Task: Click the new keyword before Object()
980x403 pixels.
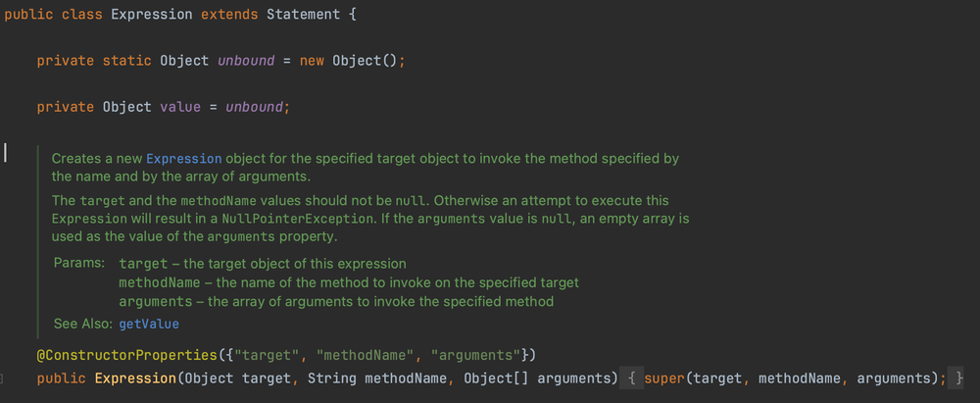Action: 311,61
